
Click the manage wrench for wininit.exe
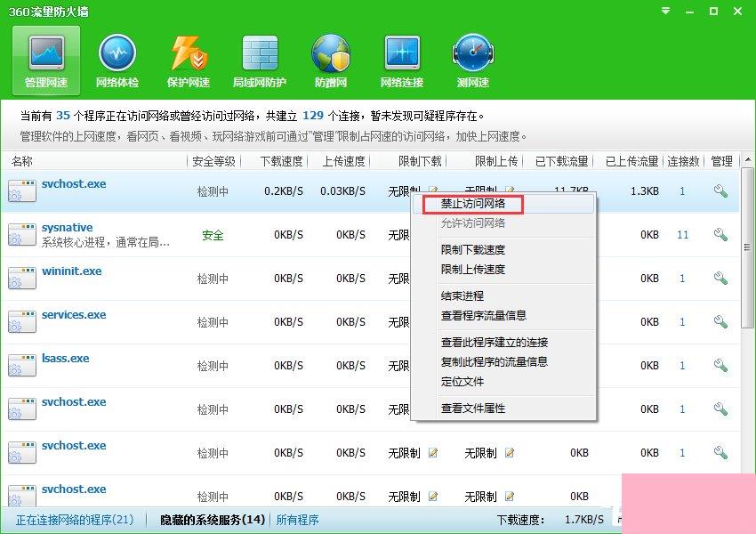pyautogui.click(x=720, y=279)
